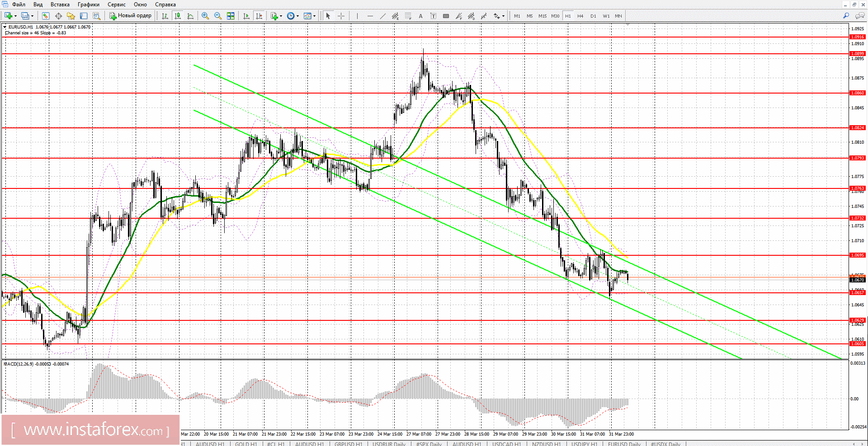Viewport: 868px width, 446px height.
Task: Expand the Periods dropdown arrow
Action: coord(297,16)
